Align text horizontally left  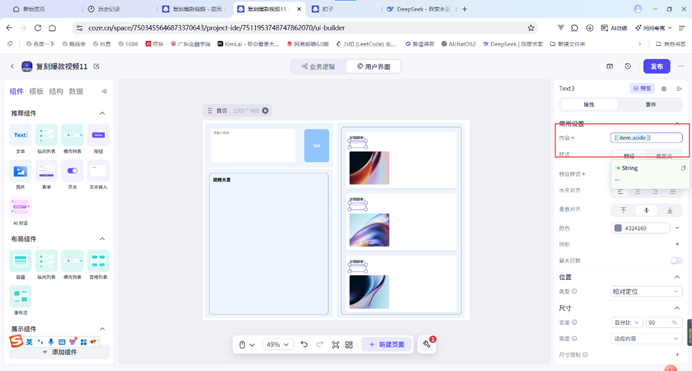(x=621, y=191)
